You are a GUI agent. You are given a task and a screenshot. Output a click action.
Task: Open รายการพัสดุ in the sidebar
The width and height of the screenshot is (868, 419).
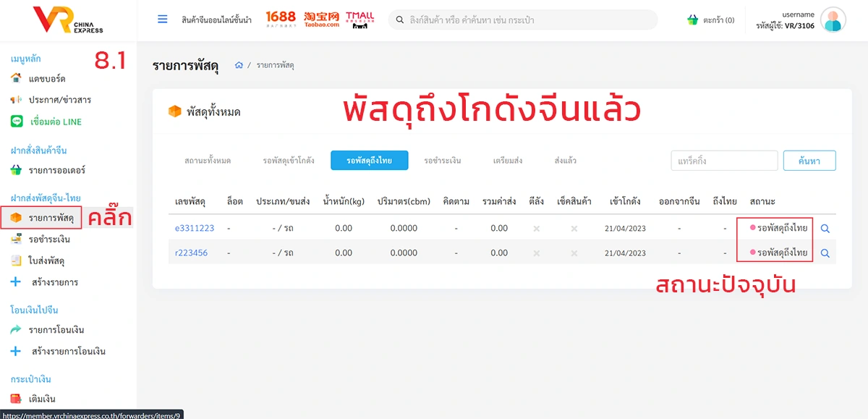pos(51,217)
